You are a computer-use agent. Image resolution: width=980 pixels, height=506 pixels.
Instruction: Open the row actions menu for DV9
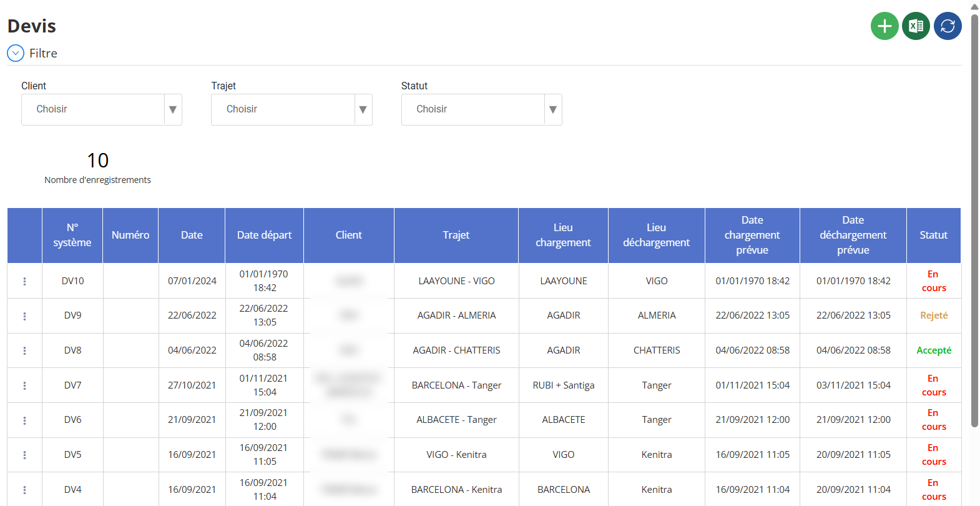tap(24, 316)
